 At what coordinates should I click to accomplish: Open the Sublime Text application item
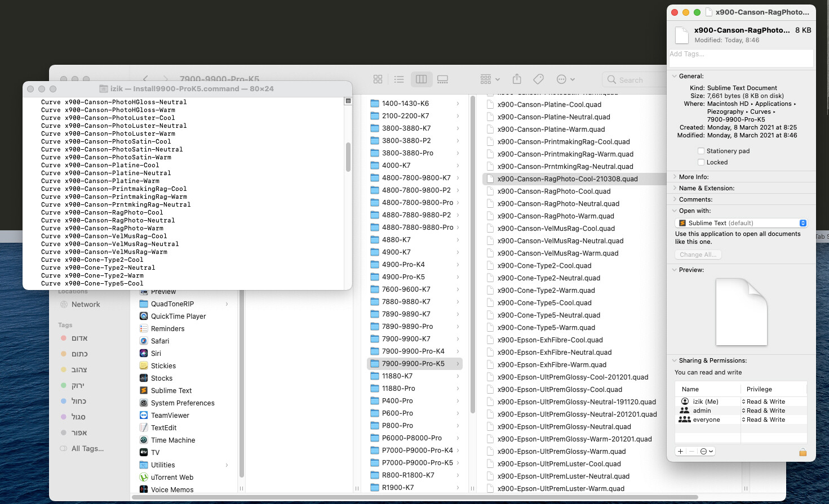[171, 390]
